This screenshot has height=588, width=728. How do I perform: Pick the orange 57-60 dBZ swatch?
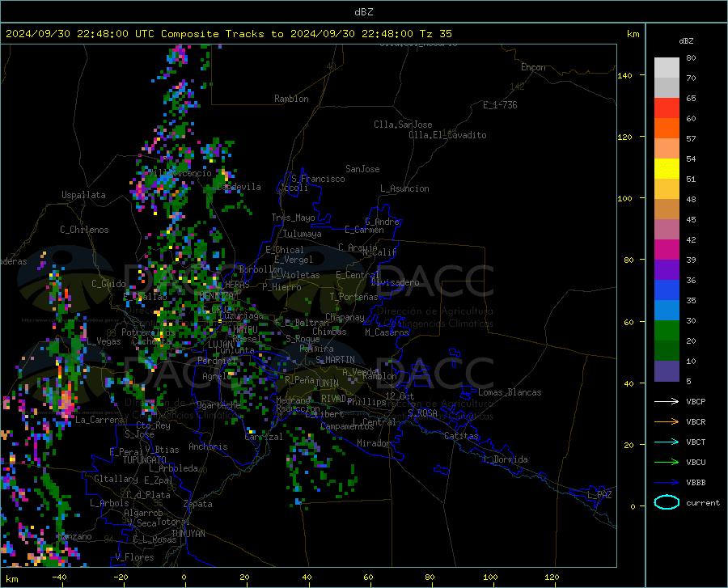click(x=667, y=129)
